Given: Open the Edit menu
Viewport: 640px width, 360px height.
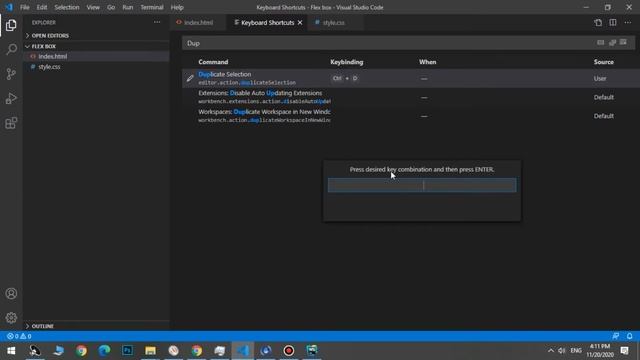Looking at the screenshot, I should 42,7.
